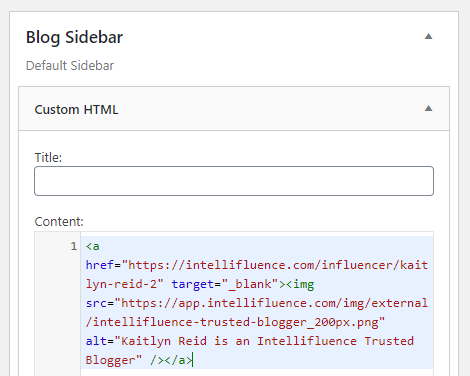The height and width of the screenshot is (376, 470).
Task: Click the Custom HTML widget title
Action: pyautogui.click(x=76, y=110)
